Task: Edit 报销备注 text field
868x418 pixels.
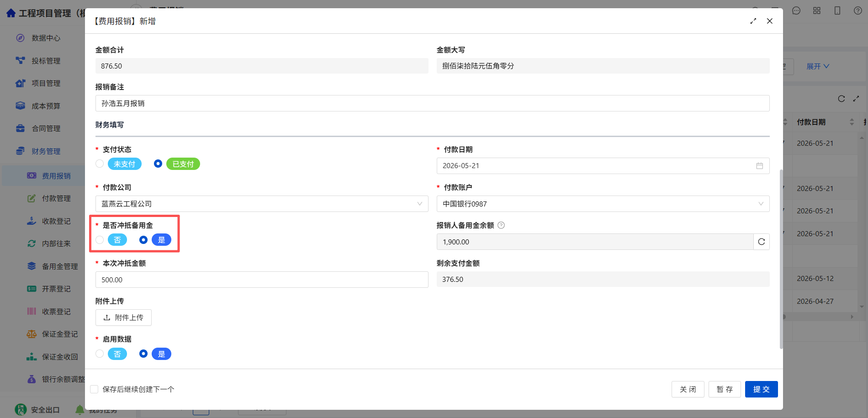Action: [432, 103]
